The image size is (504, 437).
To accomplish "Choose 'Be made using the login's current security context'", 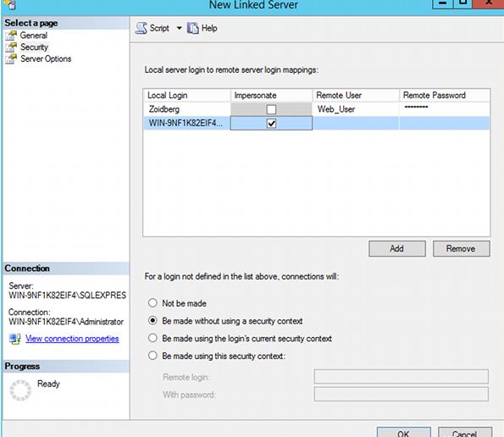I will tap(152, 338).
